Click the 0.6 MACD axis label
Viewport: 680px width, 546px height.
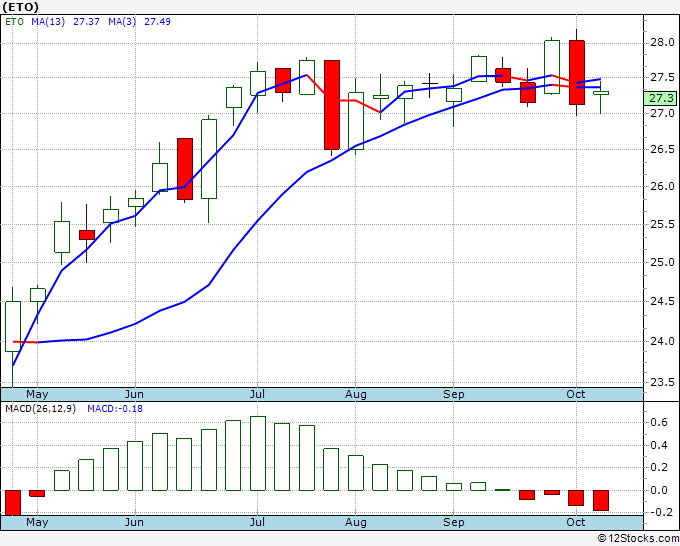tap(659, 422)
